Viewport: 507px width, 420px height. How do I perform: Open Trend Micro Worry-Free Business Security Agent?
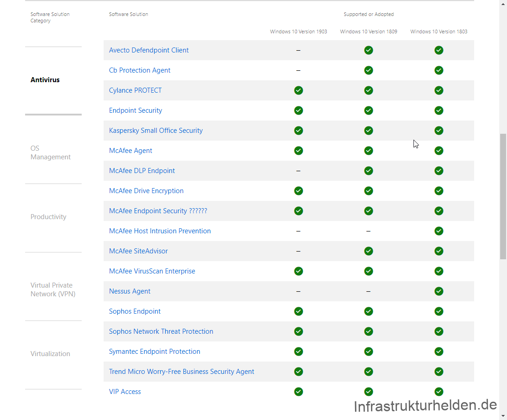(x=181, y=371)
